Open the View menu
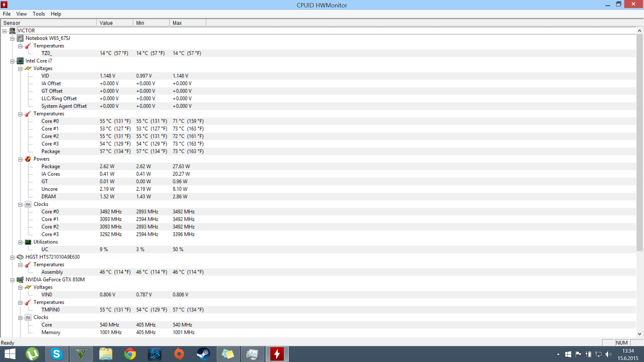 click(21, 14)
